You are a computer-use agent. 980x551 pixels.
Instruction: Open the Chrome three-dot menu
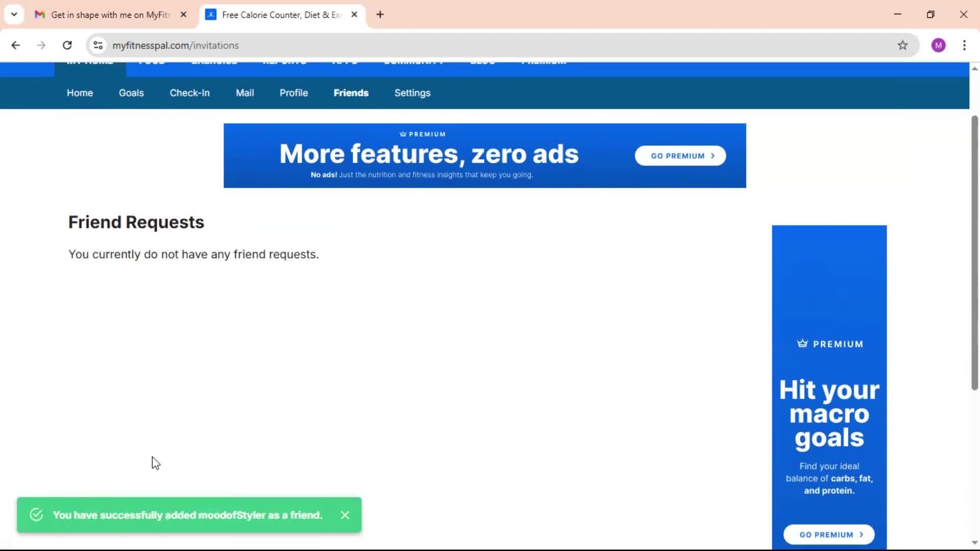click(x=964, y=45)
